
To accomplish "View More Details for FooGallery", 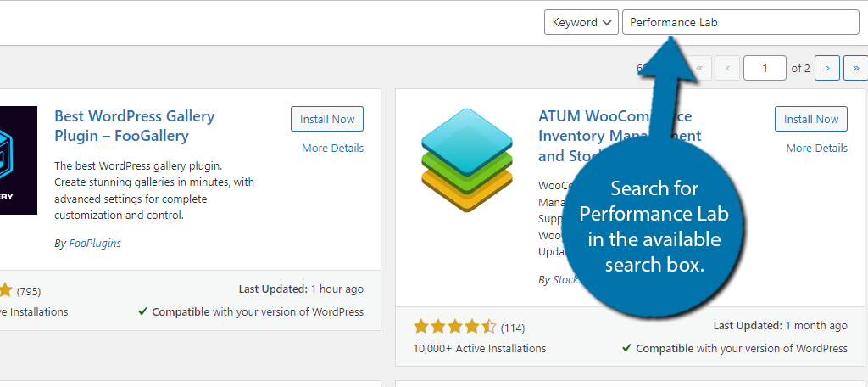I will point(332,148).
